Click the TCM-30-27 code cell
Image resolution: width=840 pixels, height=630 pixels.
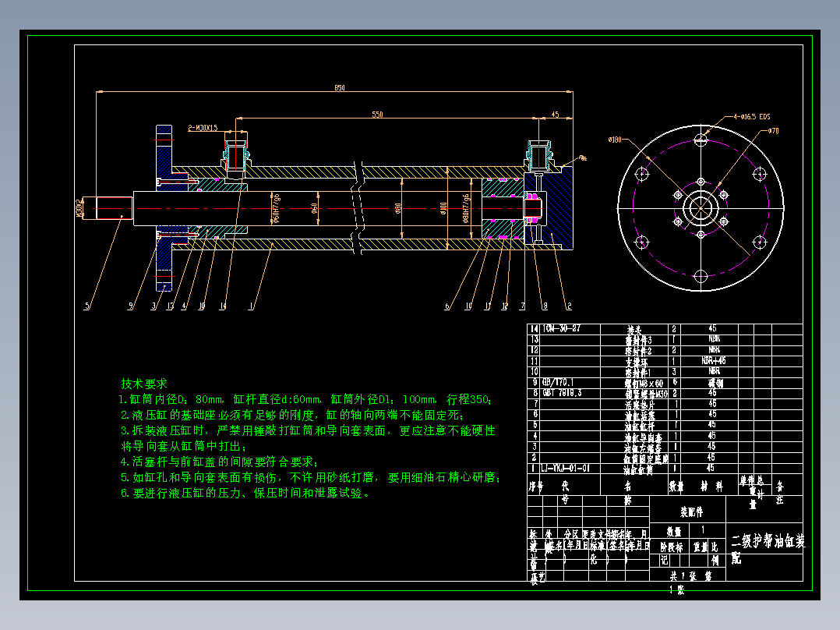[x=561, y=329]
